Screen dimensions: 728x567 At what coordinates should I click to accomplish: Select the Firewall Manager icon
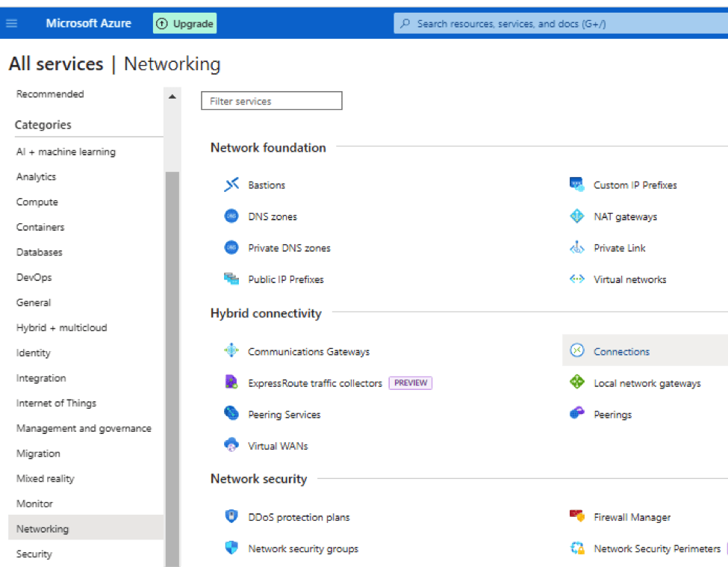576,517
